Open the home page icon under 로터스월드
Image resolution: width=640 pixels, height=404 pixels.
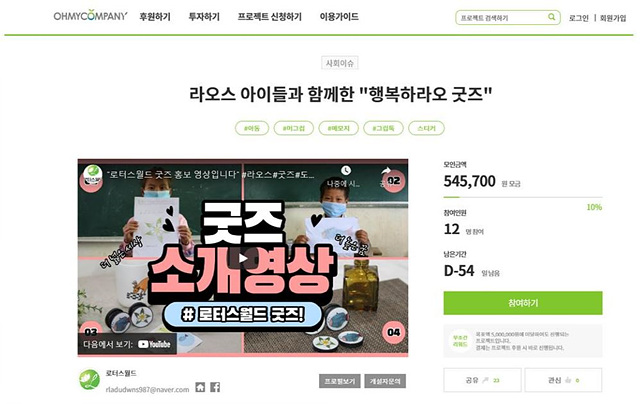pyautogui.click(x=200, y=387)
